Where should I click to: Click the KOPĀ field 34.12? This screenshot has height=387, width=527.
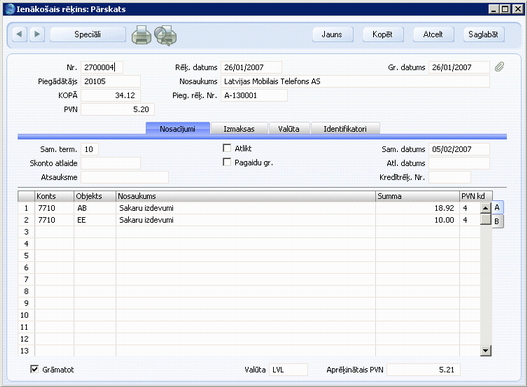coord(111,95)
